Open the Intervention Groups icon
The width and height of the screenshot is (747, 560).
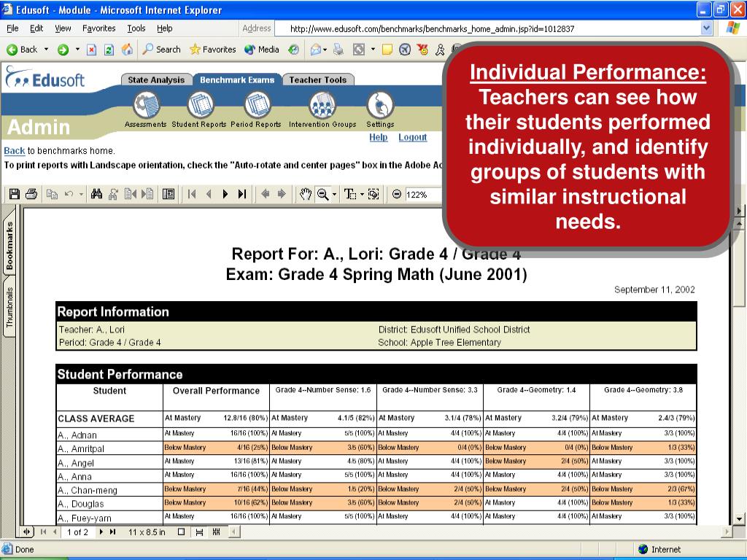tap(323, 105)
